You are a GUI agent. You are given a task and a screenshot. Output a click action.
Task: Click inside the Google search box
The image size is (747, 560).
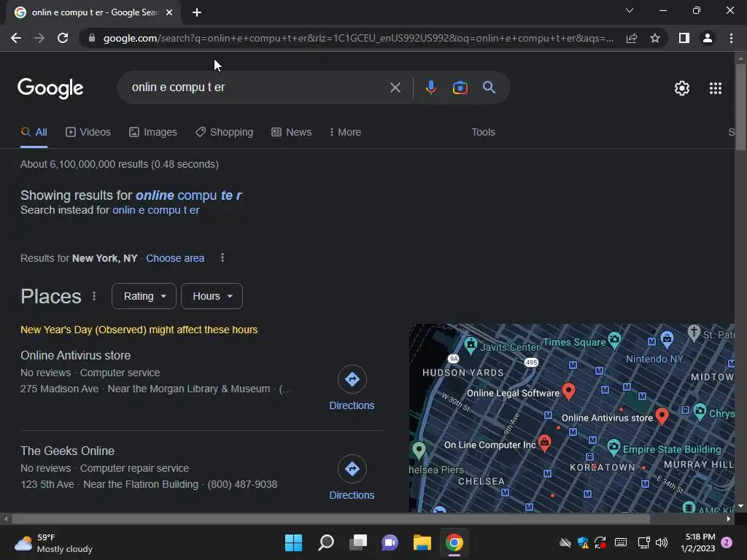258,87
